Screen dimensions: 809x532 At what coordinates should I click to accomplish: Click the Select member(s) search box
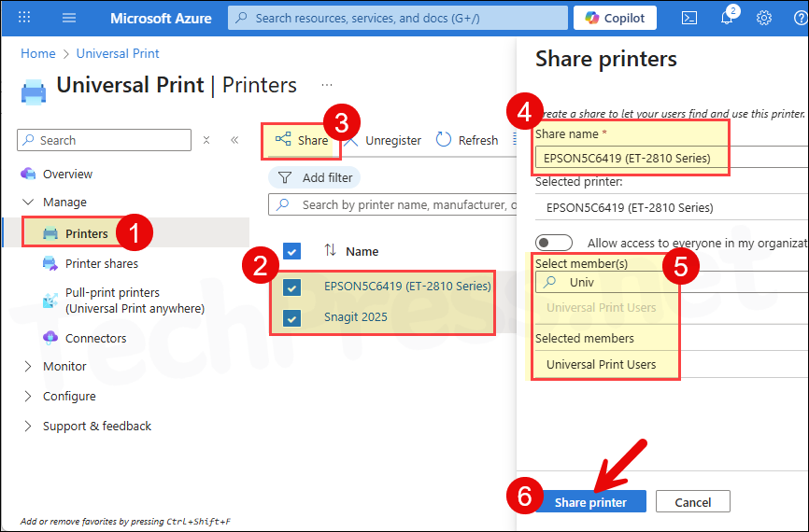point(671,282)
